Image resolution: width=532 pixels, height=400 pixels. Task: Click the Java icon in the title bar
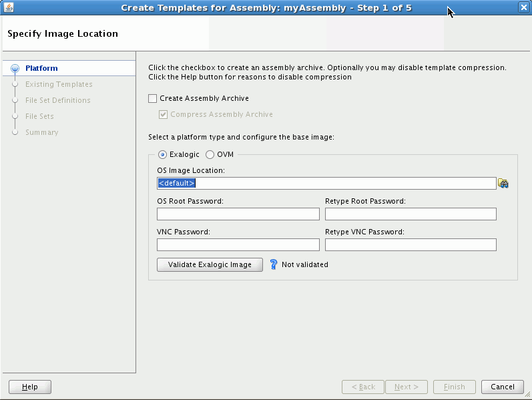[x=9, y=7]
